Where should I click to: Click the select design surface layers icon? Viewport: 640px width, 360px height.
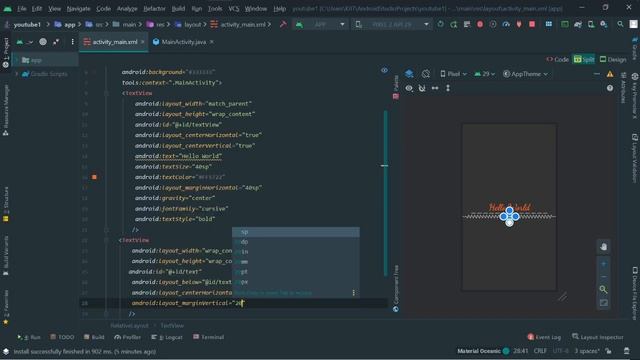tap(409, 74)
